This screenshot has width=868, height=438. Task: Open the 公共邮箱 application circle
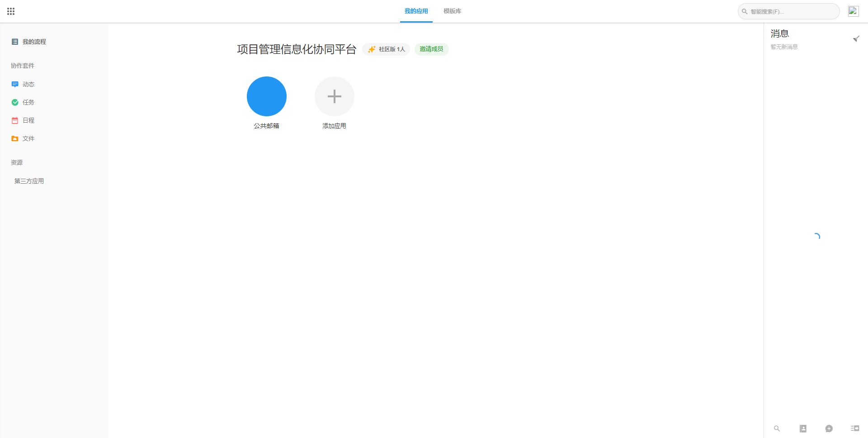click(x=267, y=96)
